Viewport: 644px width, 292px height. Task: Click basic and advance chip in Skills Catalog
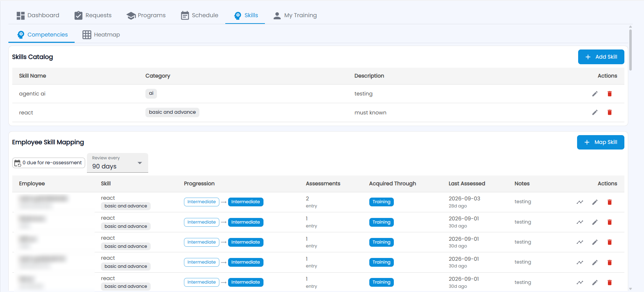pos(172,112)
